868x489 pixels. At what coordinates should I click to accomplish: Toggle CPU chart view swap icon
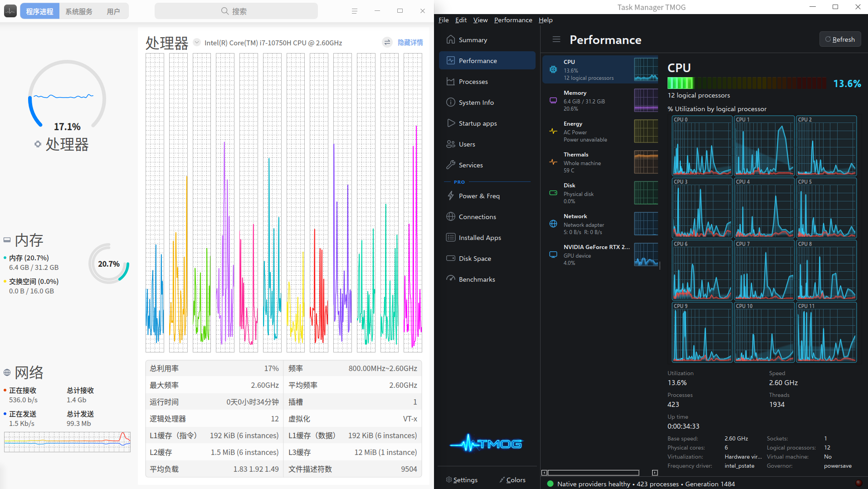[387, 42]
